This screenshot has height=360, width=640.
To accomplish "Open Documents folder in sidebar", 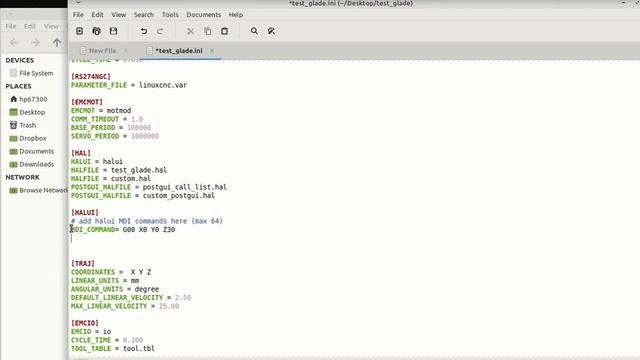I will (31, 151).
